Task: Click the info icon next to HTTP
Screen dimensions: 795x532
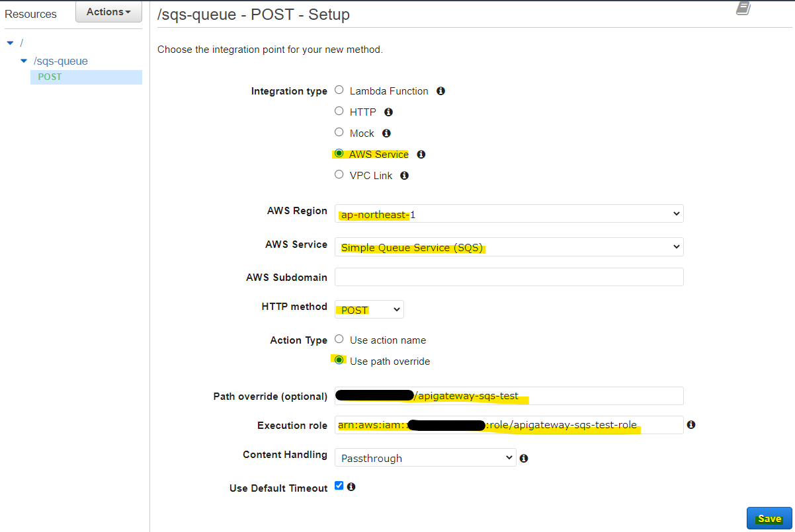Action: pyautogui.click(x=388, y=112)
